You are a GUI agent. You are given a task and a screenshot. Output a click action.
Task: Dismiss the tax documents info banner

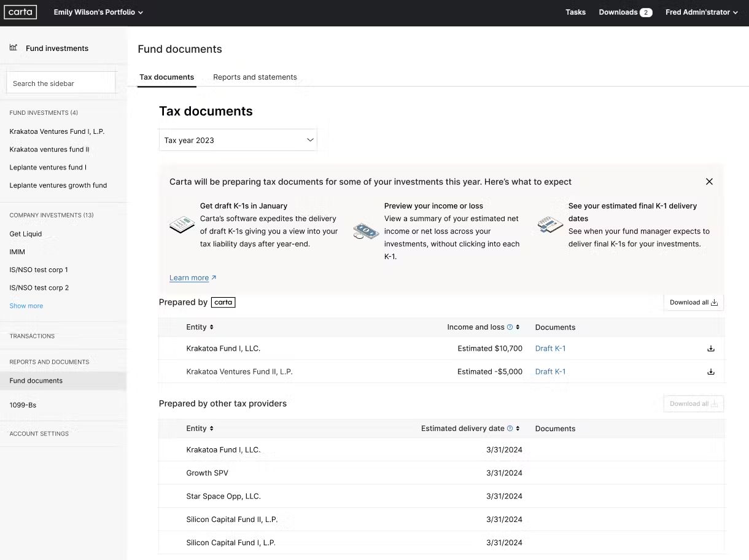(709, 182)
